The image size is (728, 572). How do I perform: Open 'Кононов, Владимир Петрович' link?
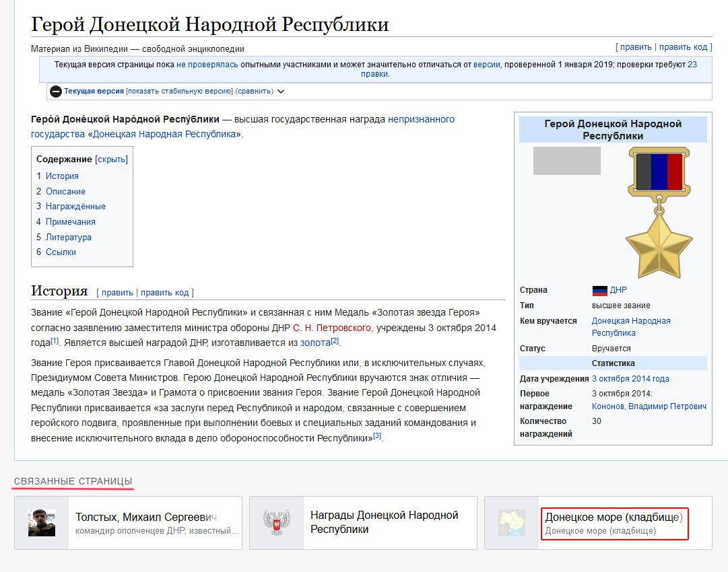649,406
